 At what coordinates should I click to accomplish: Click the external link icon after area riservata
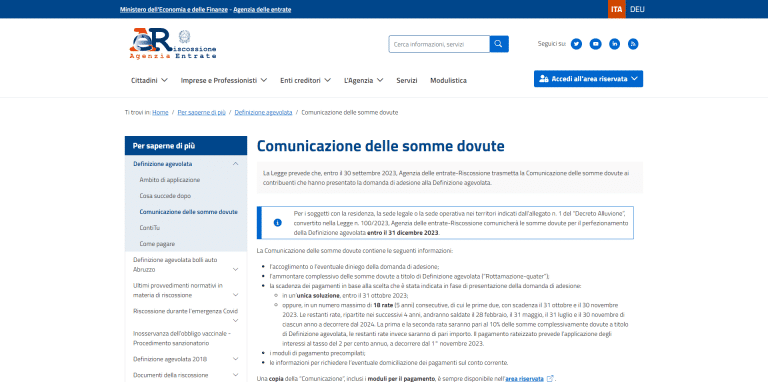coord(551,379)
